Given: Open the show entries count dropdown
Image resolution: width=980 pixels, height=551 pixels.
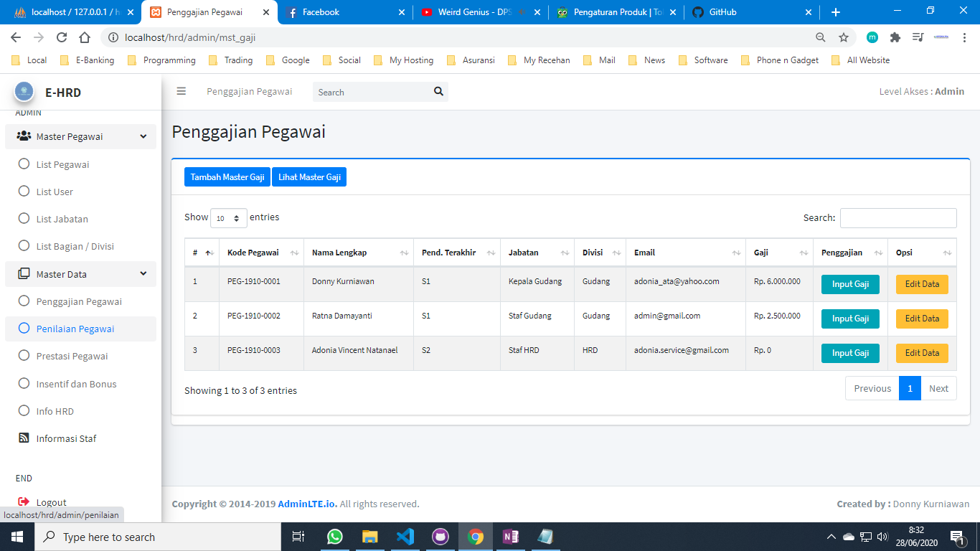Looking at the screenshot, I should [228, 218].
